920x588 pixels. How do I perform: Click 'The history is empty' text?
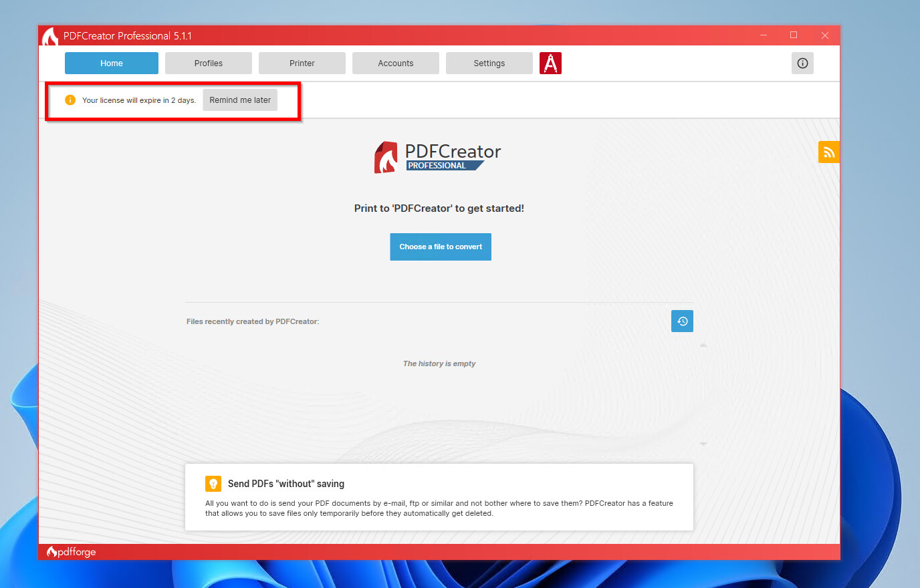pos(439,363)
